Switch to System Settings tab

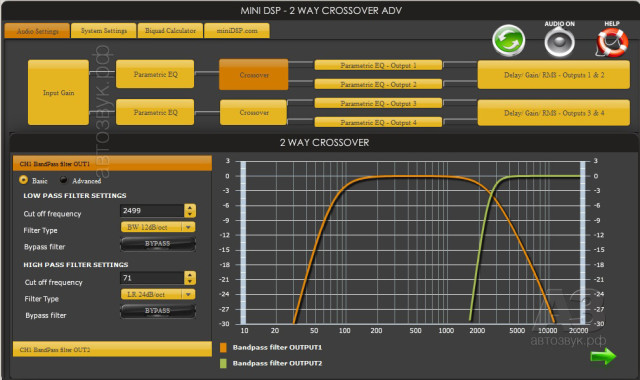tap(104, 31)
